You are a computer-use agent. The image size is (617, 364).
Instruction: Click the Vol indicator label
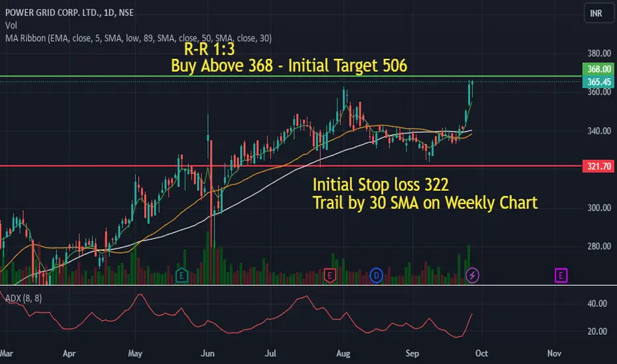tap(11, 26)
